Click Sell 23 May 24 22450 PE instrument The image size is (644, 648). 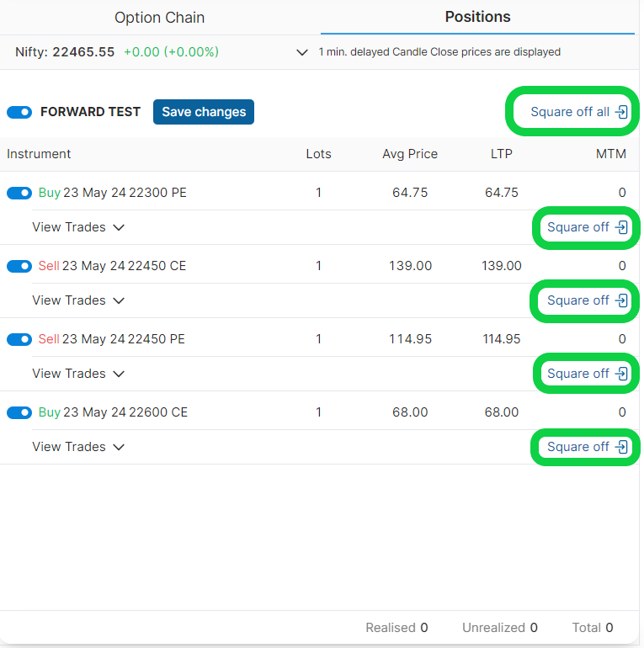pos(112,339)
